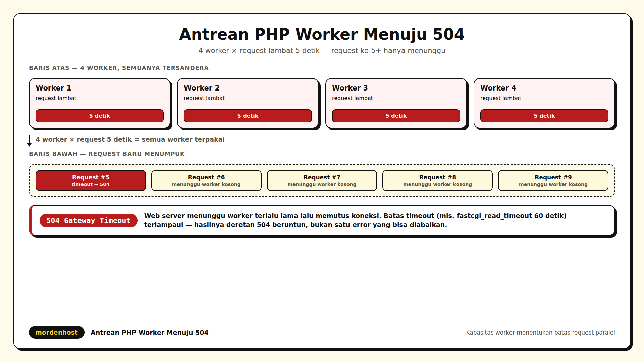Click the subtitle about 4 worker × request lambat
The height and width of the screenshot is (362, 644).
pos(322,51)
